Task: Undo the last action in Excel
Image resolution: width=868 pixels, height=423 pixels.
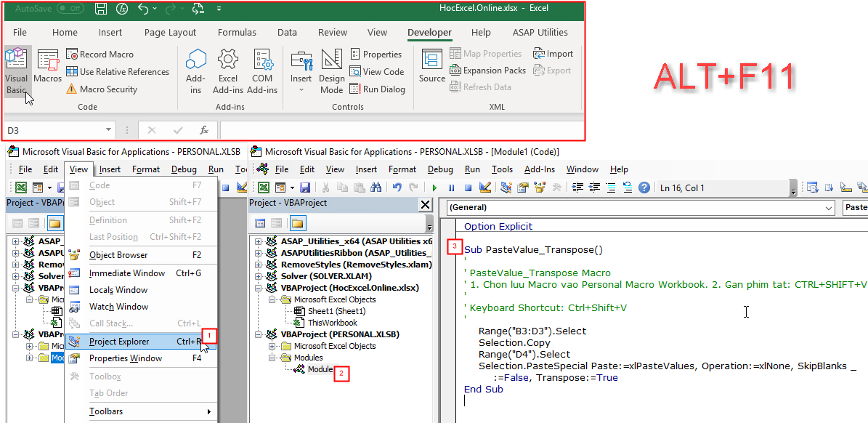Action: coord(143,8)
